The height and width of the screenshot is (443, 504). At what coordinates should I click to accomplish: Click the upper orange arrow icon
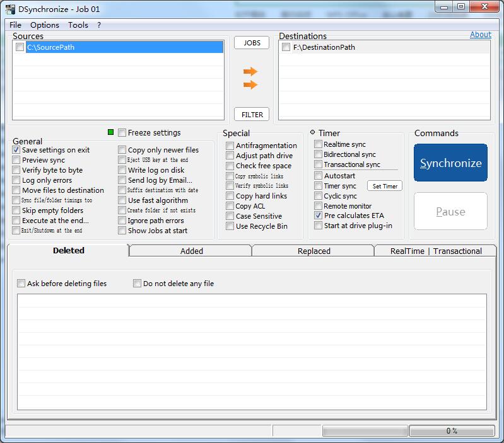click(250, 72)
